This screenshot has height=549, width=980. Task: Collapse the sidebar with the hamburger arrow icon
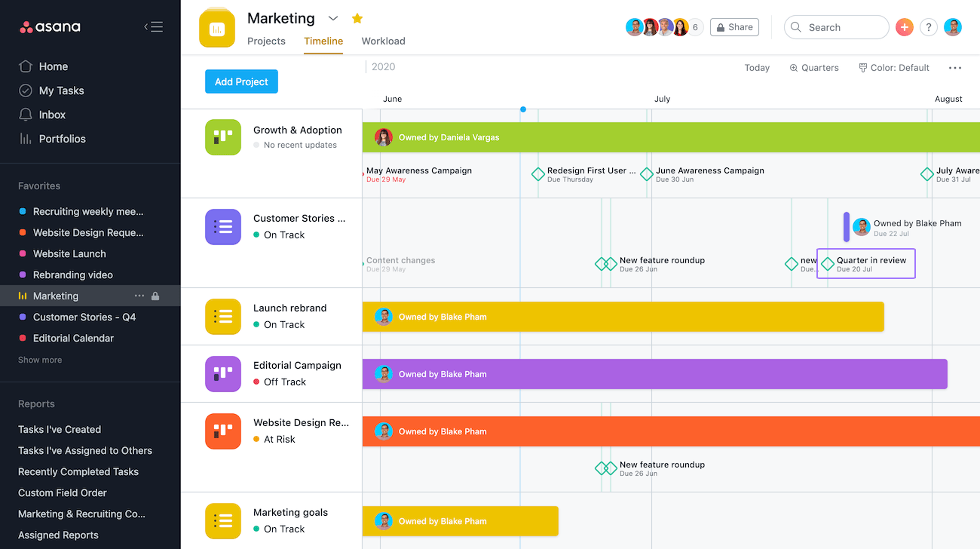click(153, 27)
